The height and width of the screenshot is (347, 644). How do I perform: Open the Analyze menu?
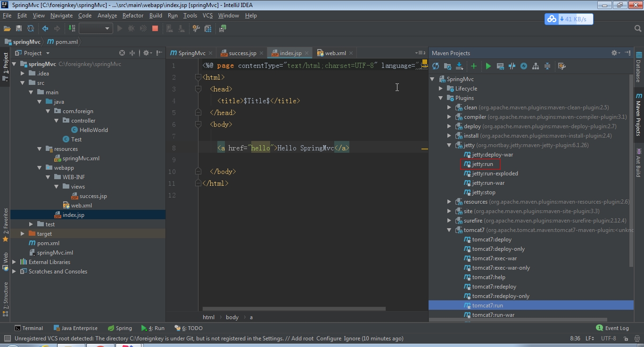[x=107, y=16]
